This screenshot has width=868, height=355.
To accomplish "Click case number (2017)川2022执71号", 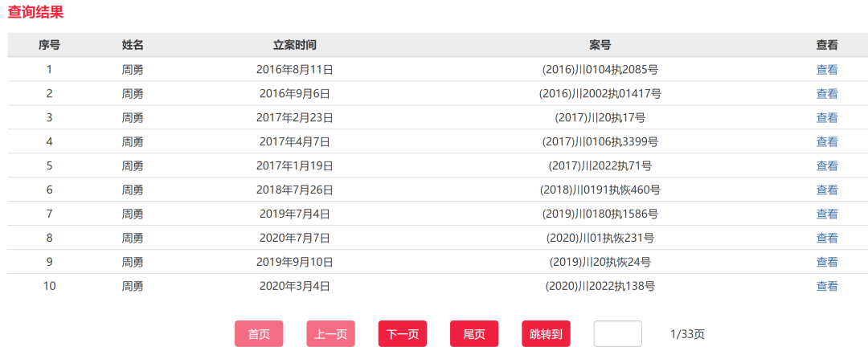I will click(600, 166).
